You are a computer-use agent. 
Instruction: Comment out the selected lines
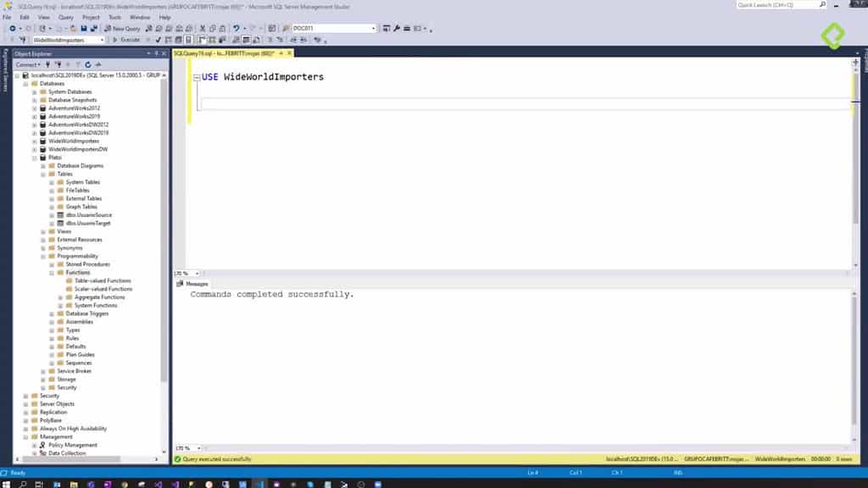tap(270, 40)
